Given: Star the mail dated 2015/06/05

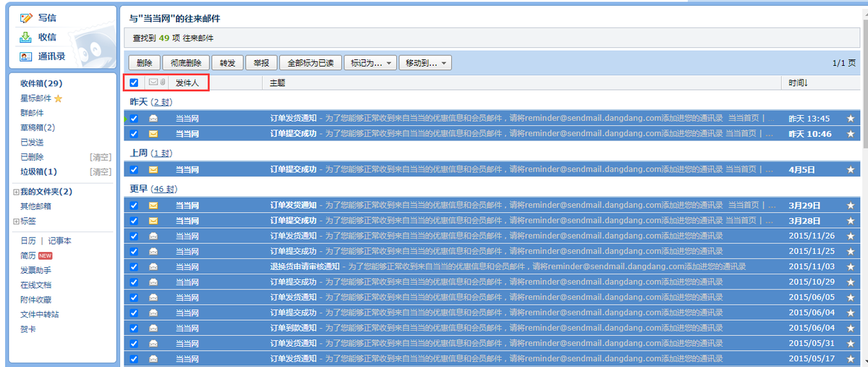Looking at the screenshot, I should coord(851,297).
